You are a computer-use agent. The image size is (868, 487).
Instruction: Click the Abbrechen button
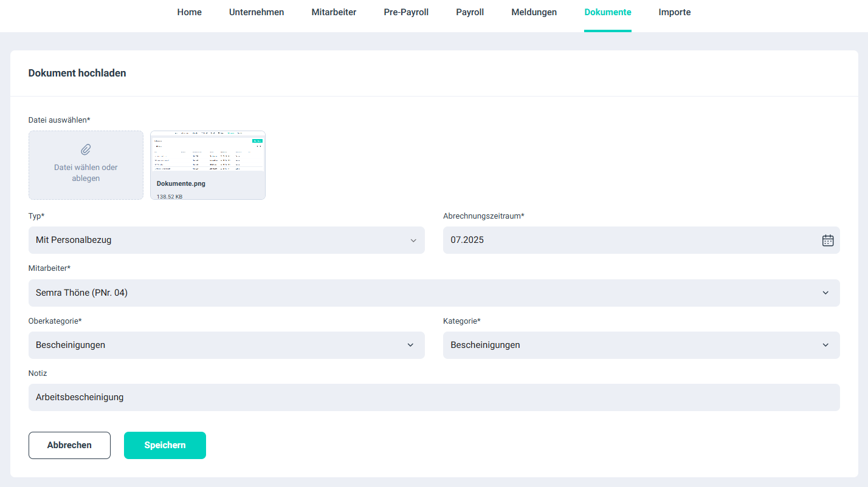click(69, 445)
